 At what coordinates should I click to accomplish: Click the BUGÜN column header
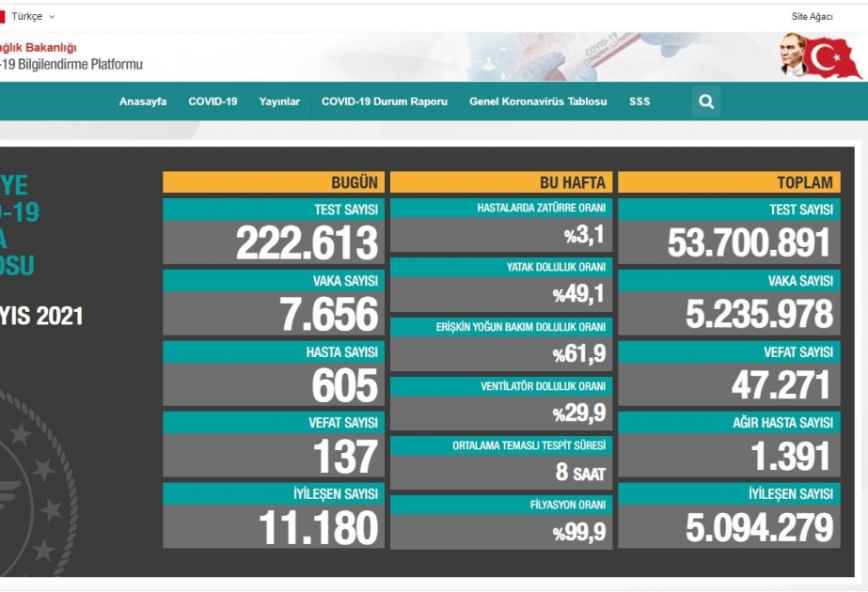tap(274, 182)
